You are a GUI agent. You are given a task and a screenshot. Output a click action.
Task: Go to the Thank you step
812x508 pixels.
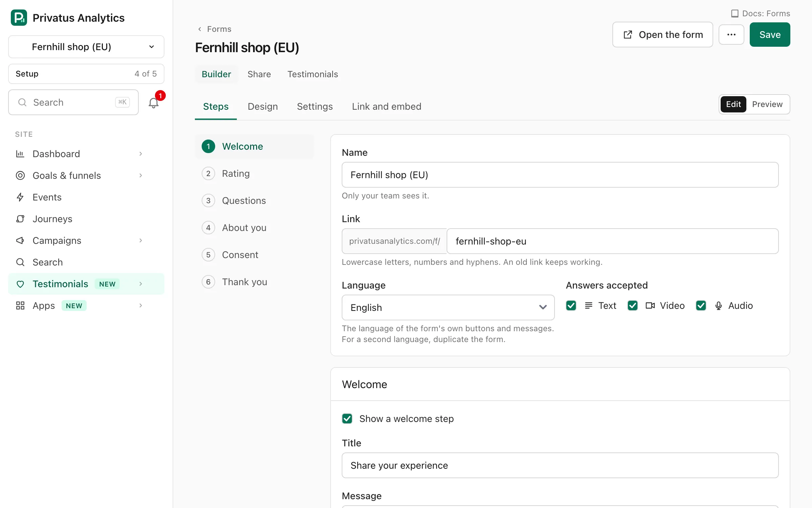254,282
